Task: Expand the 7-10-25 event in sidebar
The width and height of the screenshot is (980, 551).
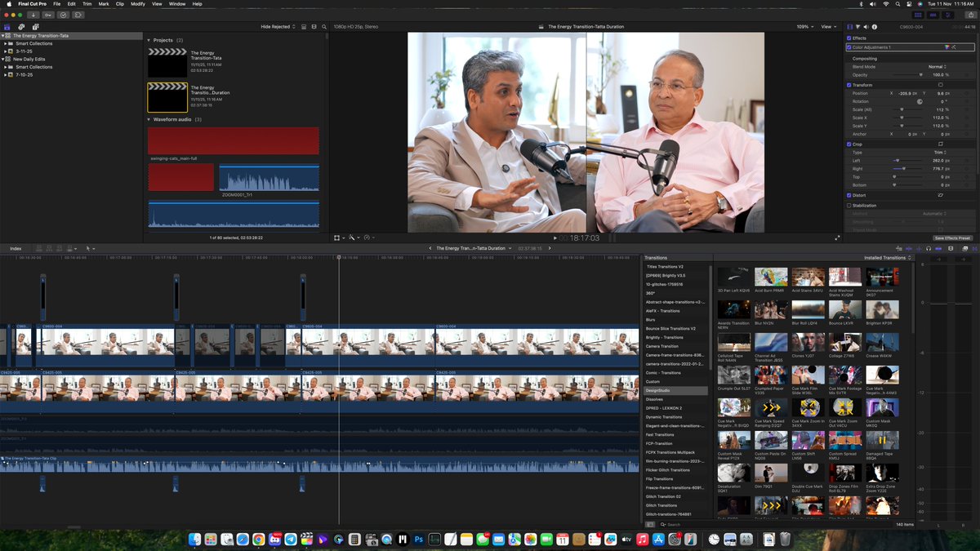Action: pyautogui.click(x=6, y=74)
